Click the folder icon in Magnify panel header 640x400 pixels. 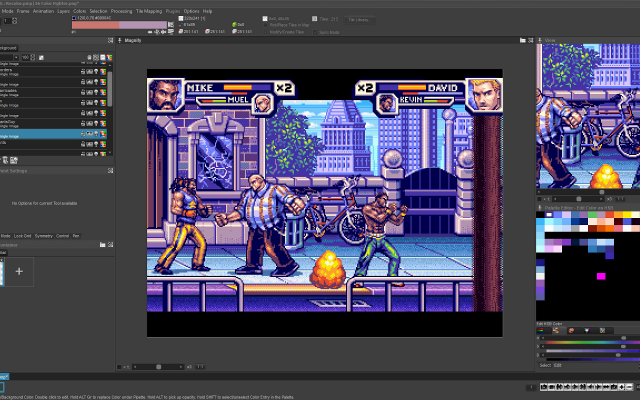tap(522, 40)
